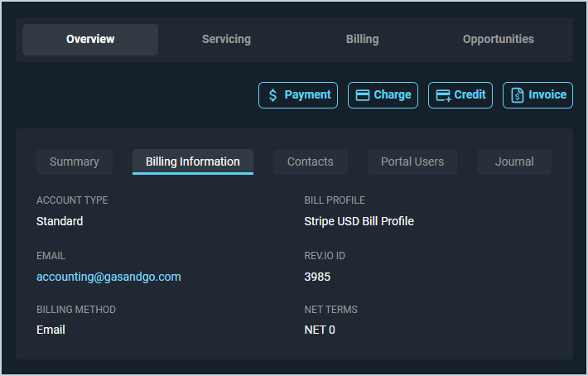Open the Opportunities tab
Viewport: 588px width, 376px height.
pos(498,40)
